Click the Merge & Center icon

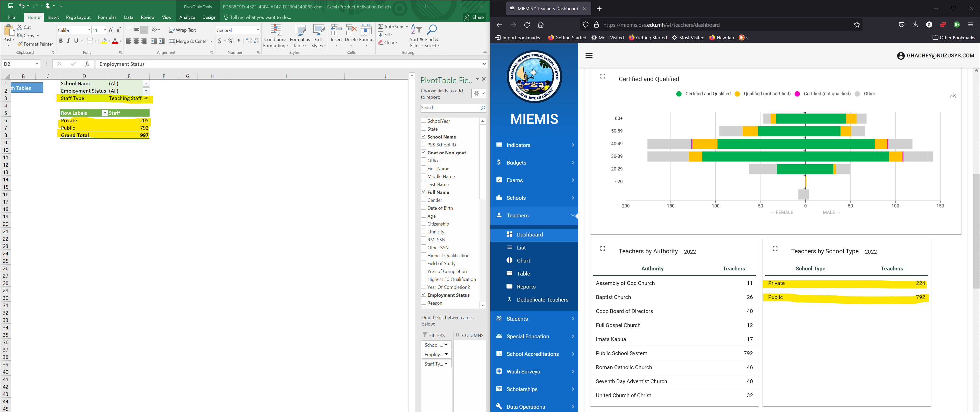point(172,41)
